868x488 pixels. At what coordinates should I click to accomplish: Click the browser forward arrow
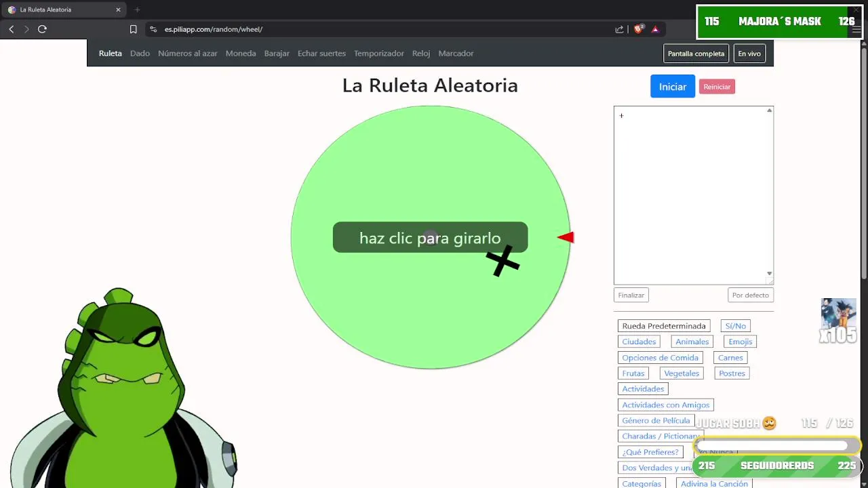click(26, 29)
